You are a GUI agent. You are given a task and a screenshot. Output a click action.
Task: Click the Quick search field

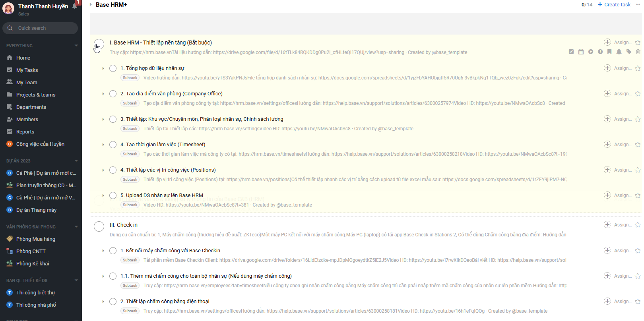pos(40,28)
